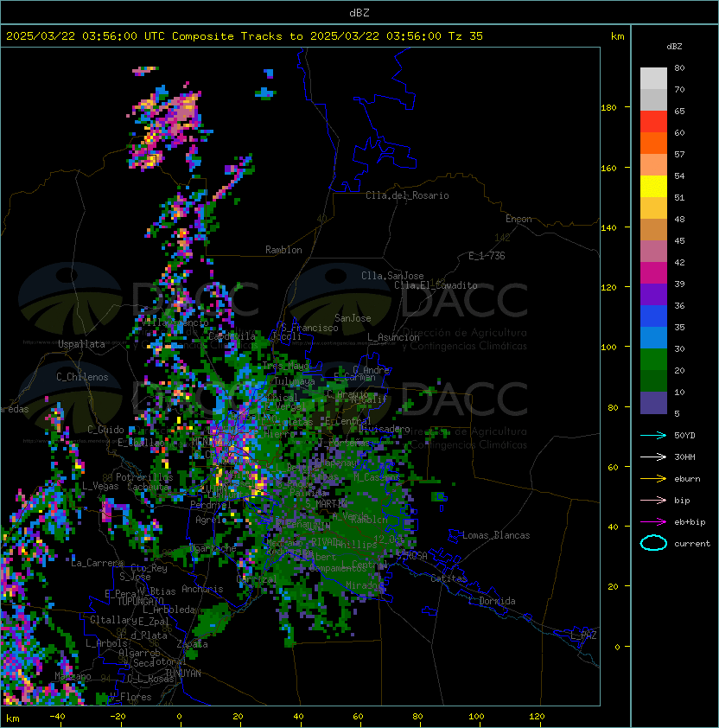Click the magenta eb+bip arrow legend icon

point(653,522)
